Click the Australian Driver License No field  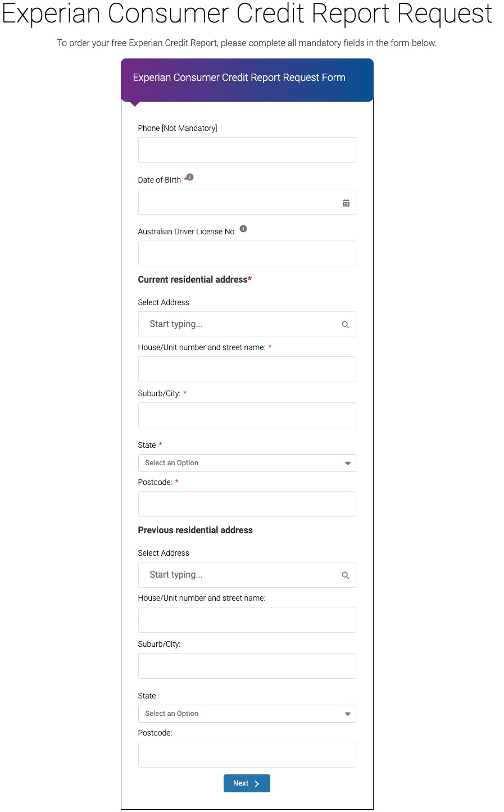tap(247, 253)
